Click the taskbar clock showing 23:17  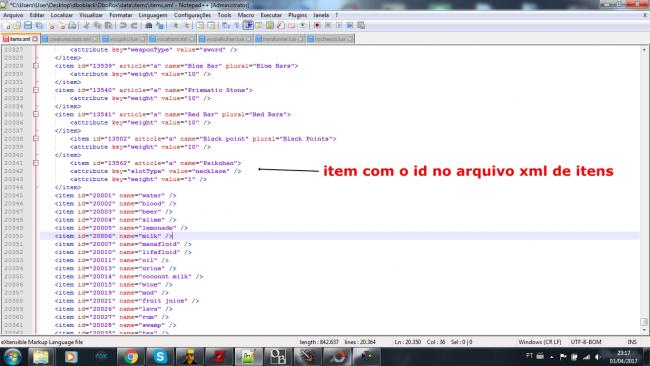point(623,356)
